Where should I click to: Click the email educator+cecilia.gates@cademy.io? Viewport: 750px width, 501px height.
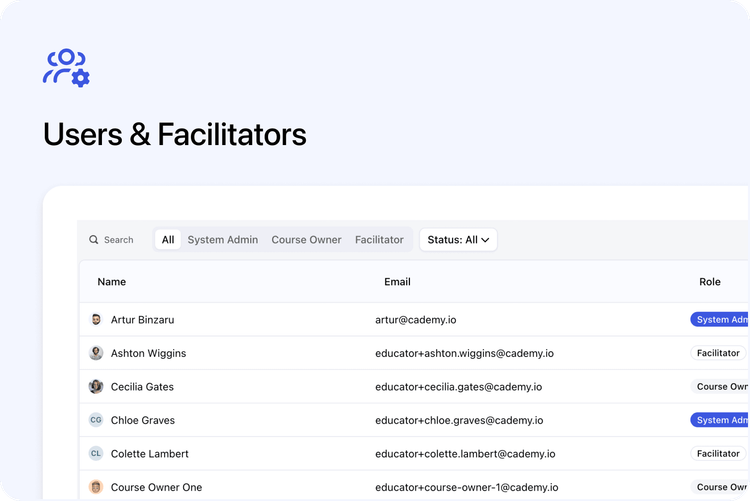[459, 387]
